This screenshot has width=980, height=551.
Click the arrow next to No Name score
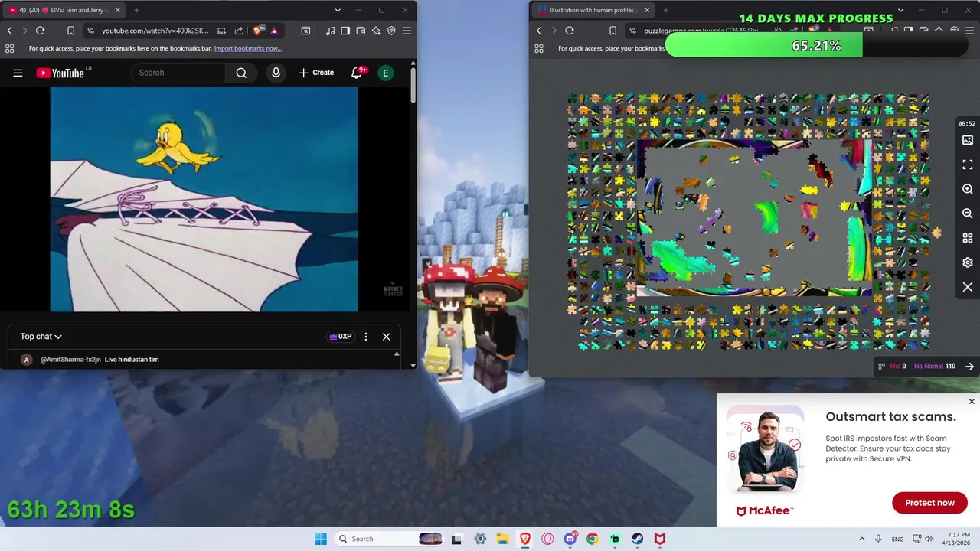(969, 366)
